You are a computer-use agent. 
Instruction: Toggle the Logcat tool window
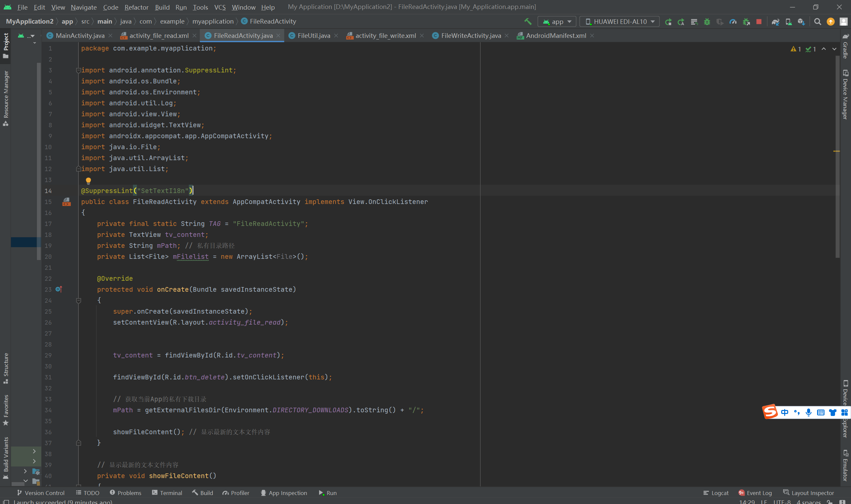716,493
